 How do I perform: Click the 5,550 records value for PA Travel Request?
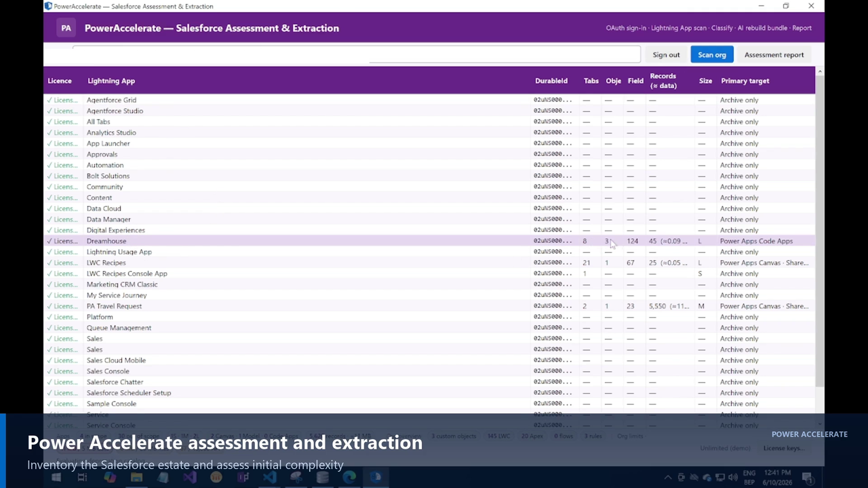[x=669, y=306]
